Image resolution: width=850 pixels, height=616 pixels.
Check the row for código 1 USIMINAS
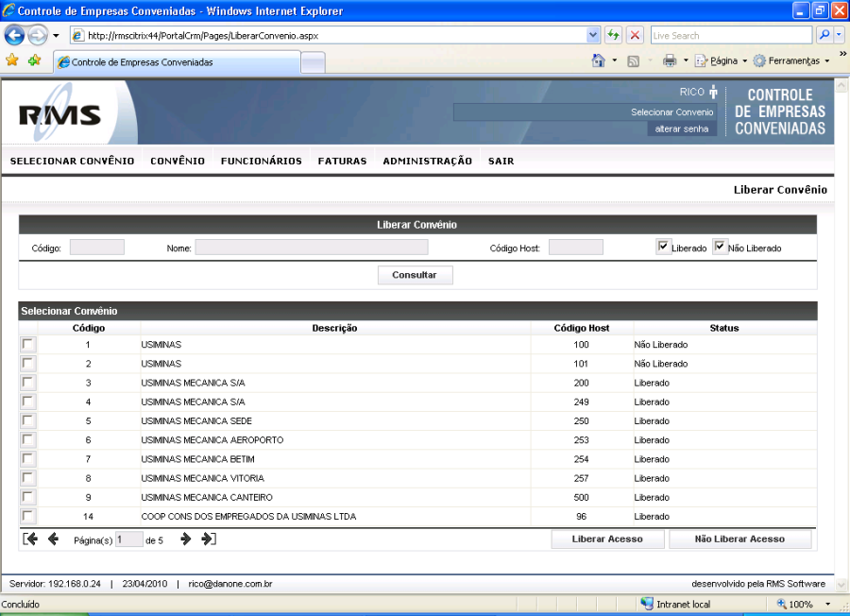click(27, 344)
